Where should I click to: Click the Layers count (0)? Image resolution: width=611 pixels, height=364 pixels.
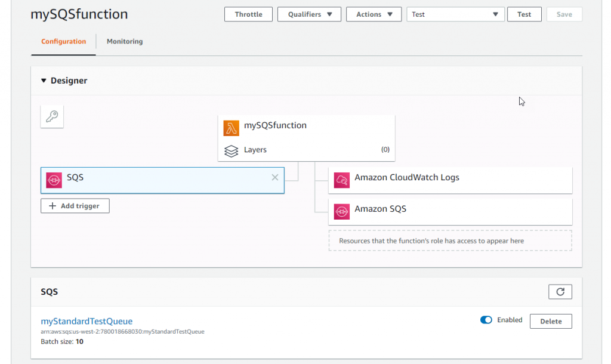(x=385, y=150)
